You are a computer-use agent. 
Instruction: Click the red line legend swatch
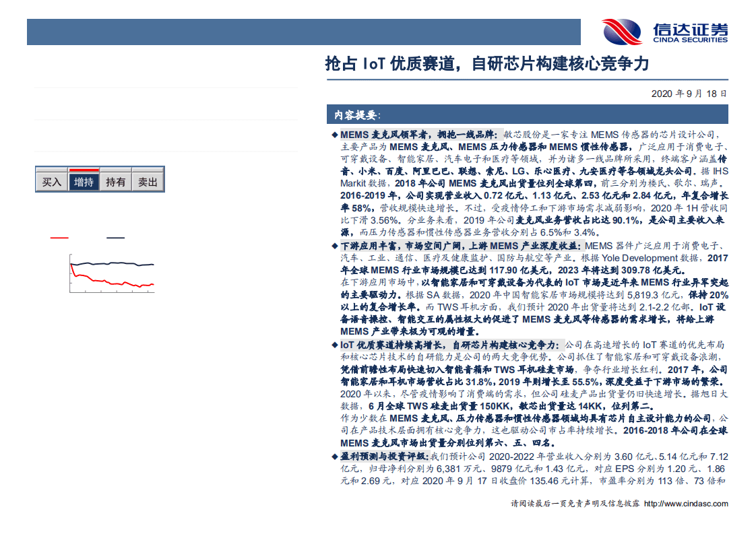[x=59, y=238]
